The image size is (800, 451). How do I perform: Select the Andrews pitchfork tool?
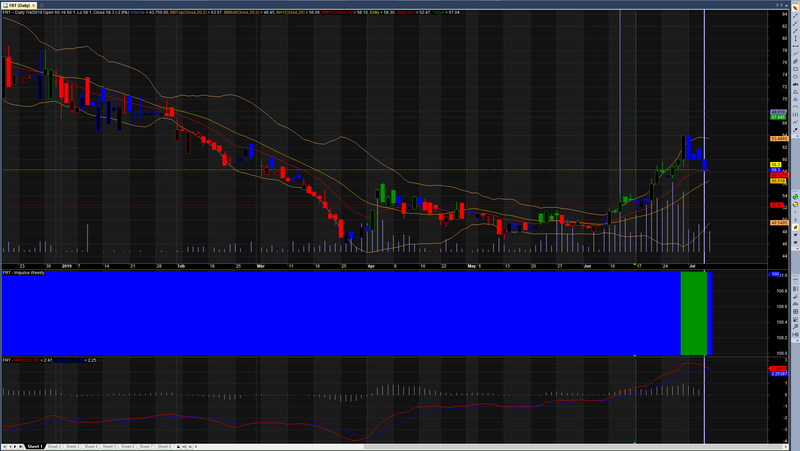click(795, 99)
